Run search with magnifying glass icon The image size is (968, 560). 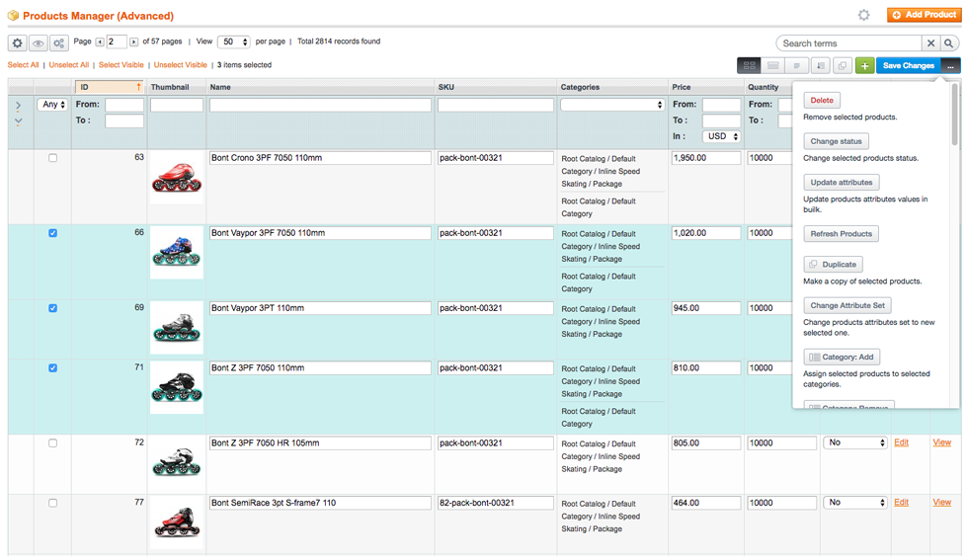[949, 43]
